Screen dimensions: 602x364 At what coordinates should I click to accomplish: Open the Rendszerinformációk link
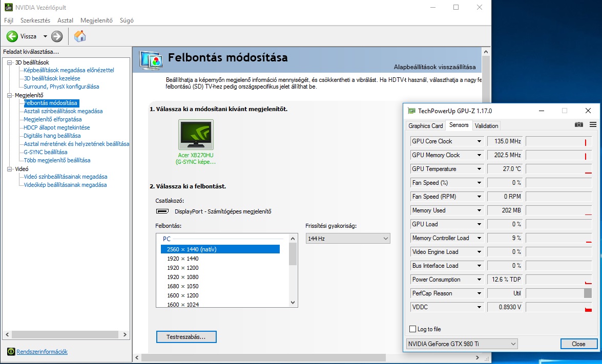point(42,352)
